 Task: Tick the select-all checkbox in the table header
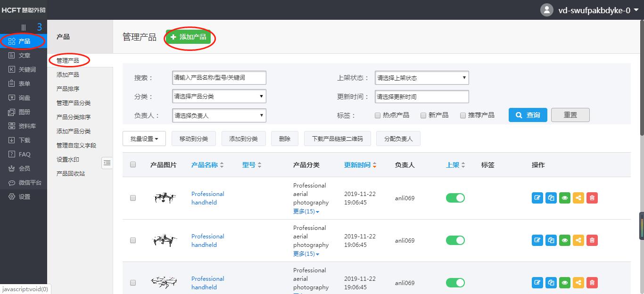(x=133, y=164)
